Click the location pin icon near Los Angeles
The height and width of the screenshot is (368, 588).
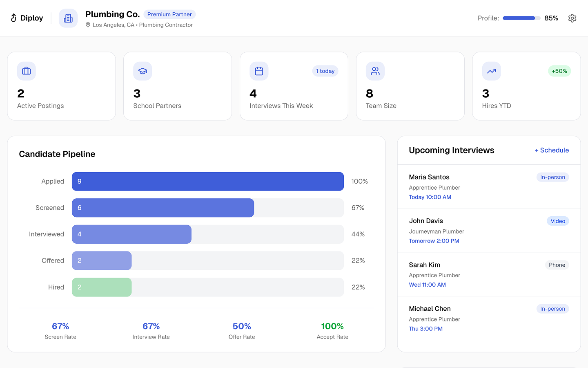point(88,25)
